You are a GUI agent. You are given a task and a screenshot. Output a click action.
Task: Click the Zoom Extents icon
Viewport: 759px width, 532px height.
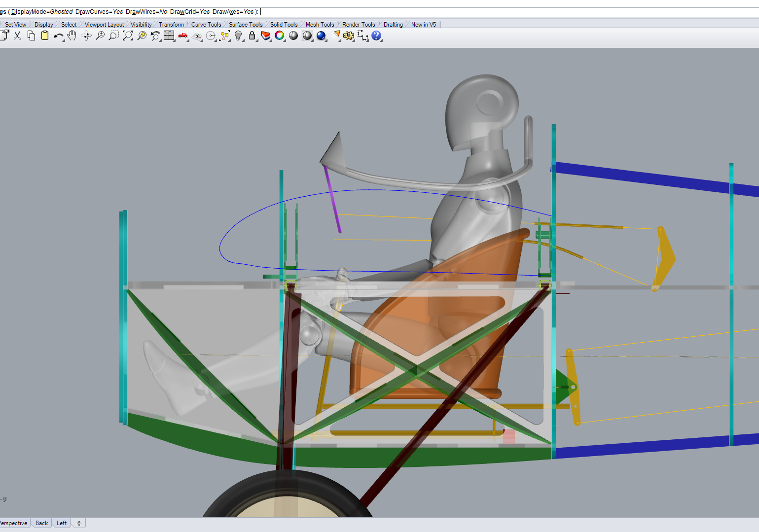pos(128,35)
